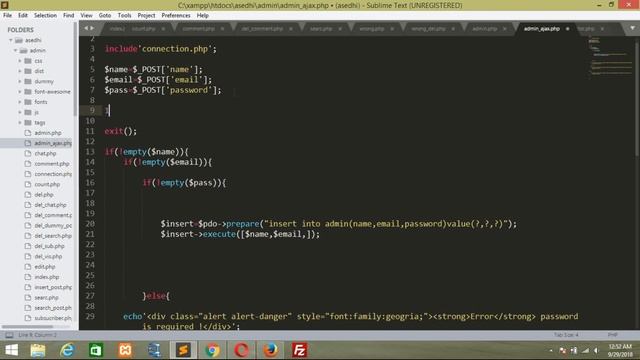Open the Find menu
The height and width of the screenshot is (360, 640).
point(69,16)
